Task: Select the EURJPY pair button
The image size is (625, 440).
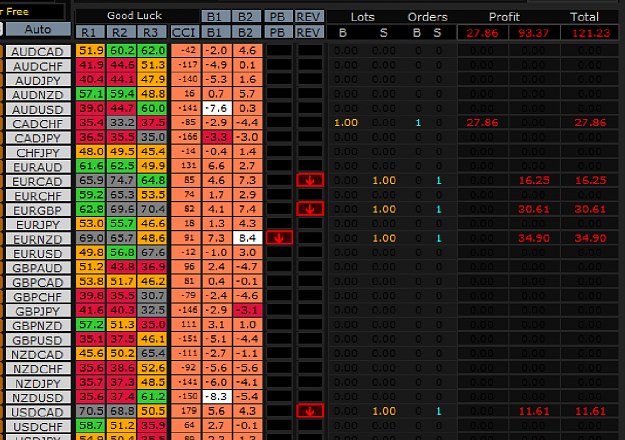Action: pos(38,224)
